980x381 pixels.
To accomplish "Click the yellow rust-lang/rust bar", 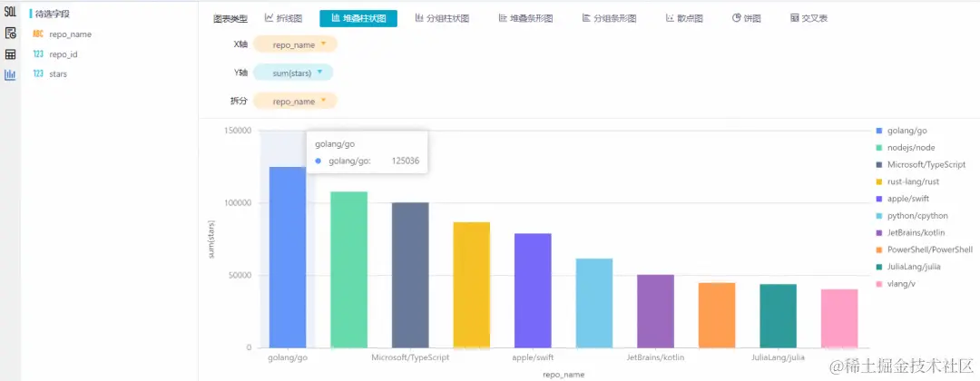I will tap(471, 285).
